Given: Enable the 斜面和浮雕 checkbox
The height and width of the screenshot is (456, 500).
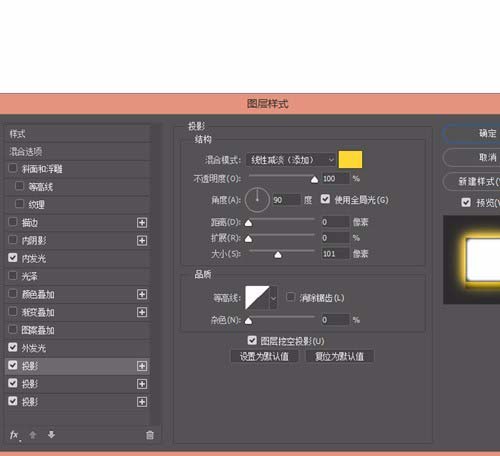Looking at the screenshot, I should 13,168.
